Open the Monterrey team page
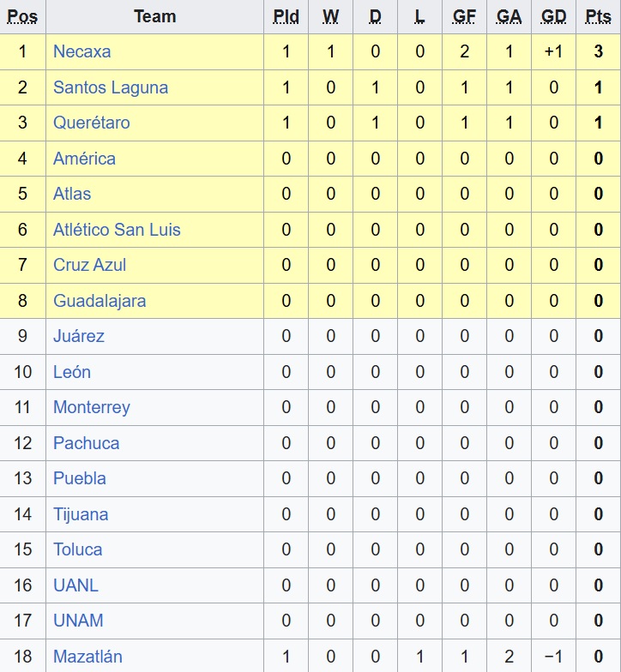This screenshot has width=621, height=672. (x=92, y=407)
